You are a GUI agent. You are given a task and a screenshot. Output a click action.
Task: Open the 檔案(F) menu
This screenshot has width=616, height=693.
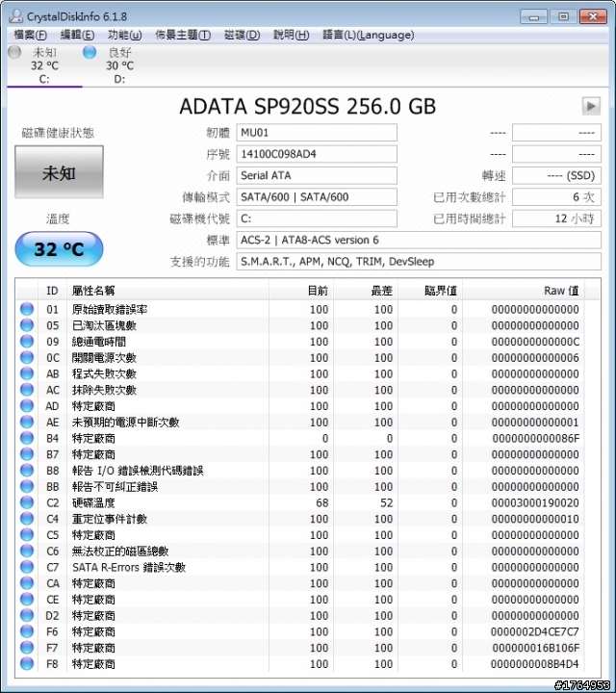click(x=30, y=35)
